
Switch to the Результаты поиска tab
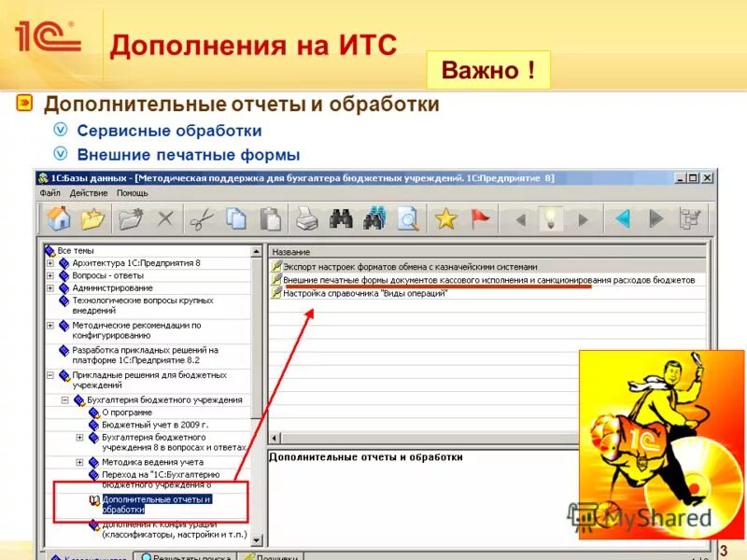[186, 556]
